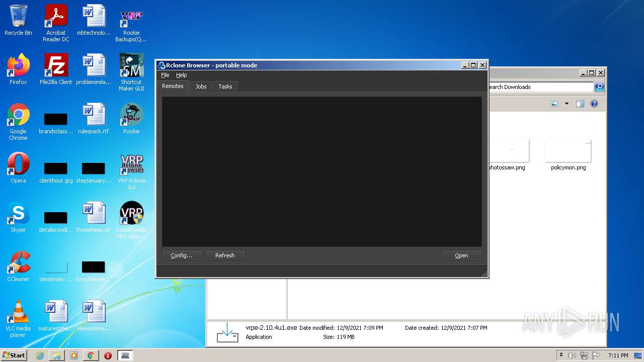Open Chrome from the taskbar
This screenshot has height=362, width=644.
91,355
